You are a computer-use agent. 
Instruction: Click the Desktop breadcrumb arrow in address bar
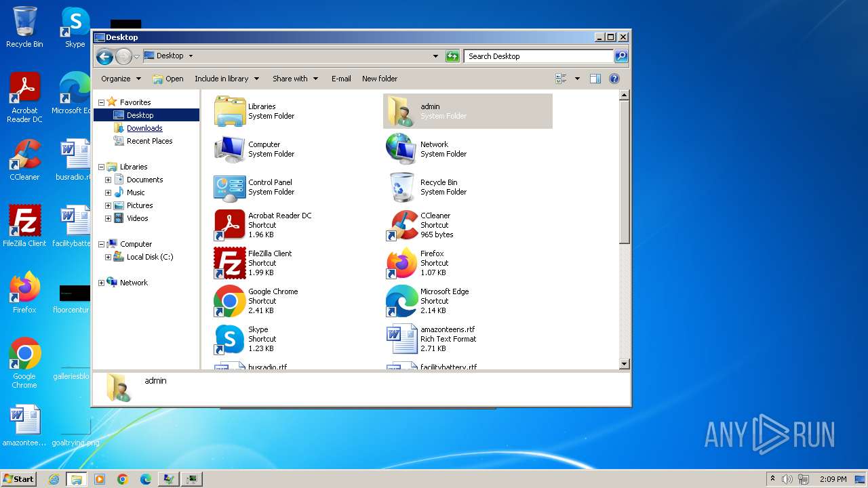[x=191, y=56]
